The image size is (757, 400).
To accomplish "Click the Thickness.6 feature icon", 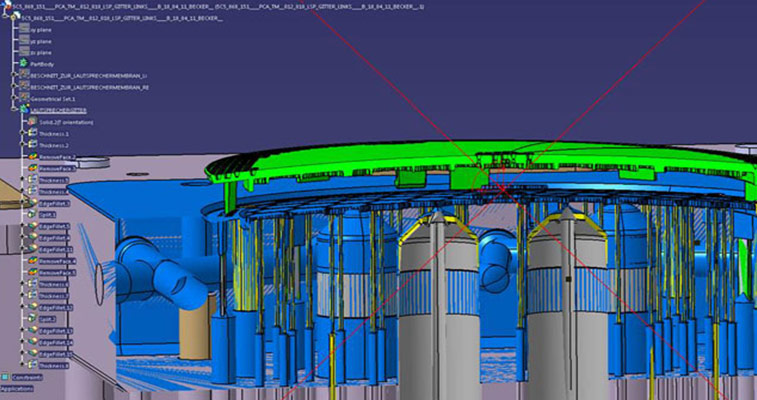I will click(32, 283).
